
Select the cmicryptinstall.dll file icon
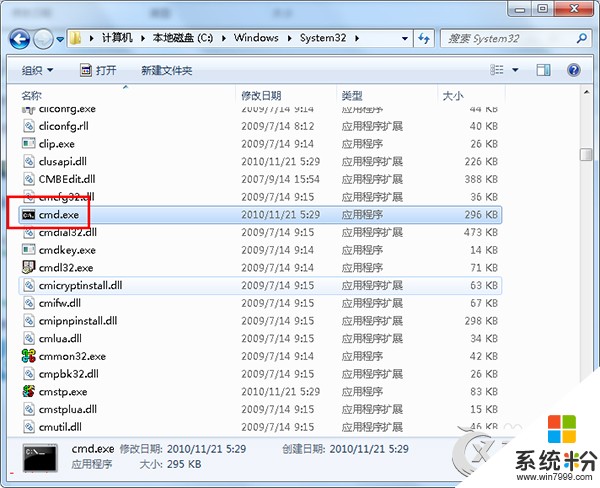[29, 285]
